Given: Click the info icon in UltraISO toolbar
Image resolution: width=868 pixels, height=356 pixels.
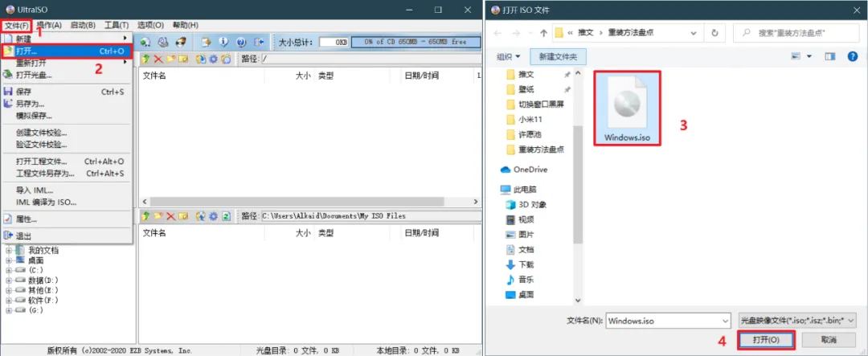Looking at the screenshot, I should coord(223,42).
